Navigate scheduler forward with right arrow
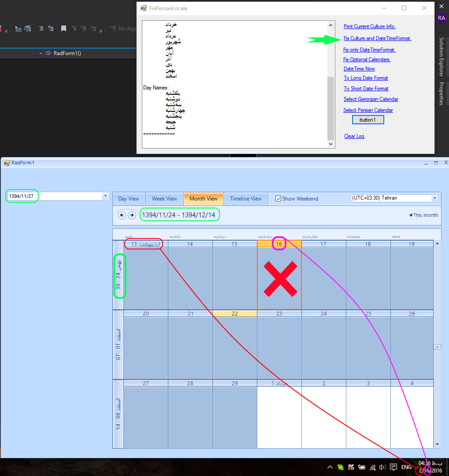The height and width of the screenshot is (476, 449). (x=132, y=215)
